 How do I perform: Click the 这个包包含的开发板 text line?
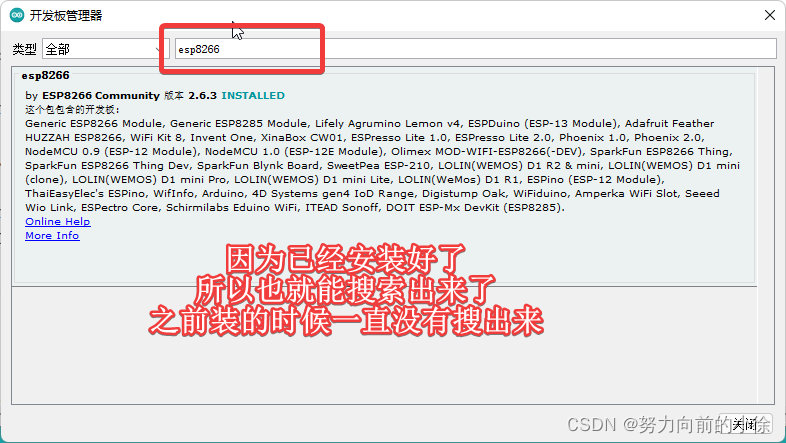[73, 110]
